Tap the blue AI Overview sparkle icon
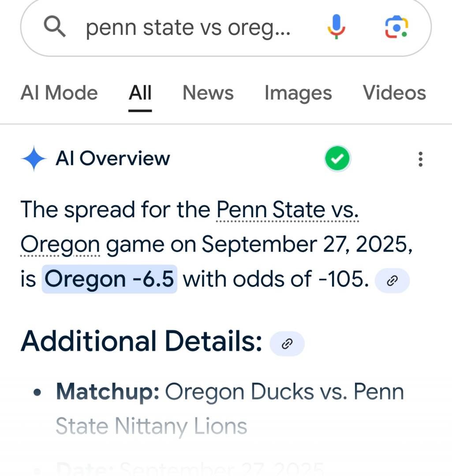 tap(34, 159)
